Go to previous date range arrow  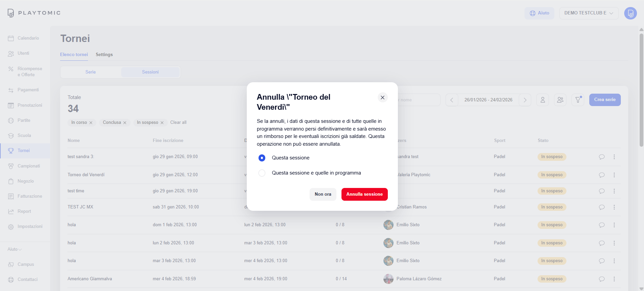[452, 100]
